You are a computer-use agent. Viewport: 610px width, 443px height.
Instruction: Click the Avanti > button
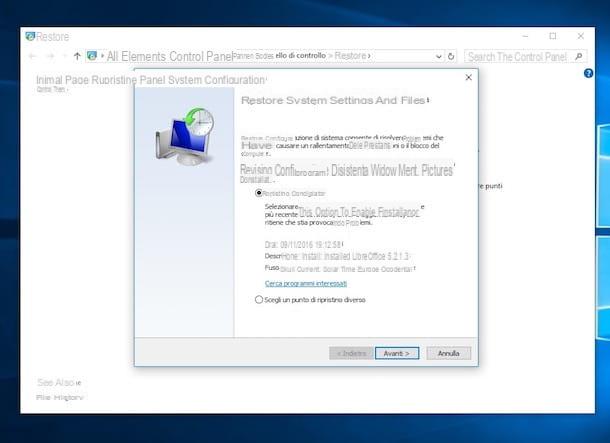pyautogui.click(x=397, y=353)
